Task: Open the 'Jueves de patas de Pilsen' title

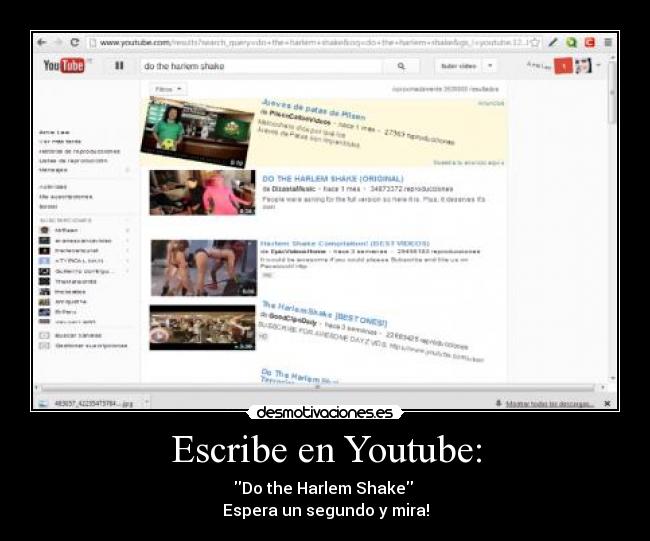Action: [313, 109]
